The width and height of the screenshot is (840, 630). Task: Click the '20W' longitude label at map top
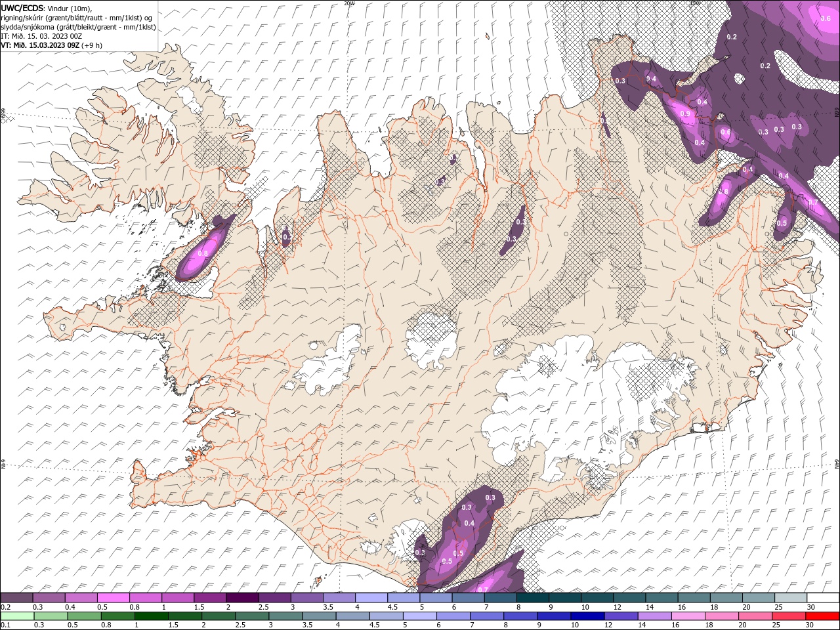click(x=349, y=3)
